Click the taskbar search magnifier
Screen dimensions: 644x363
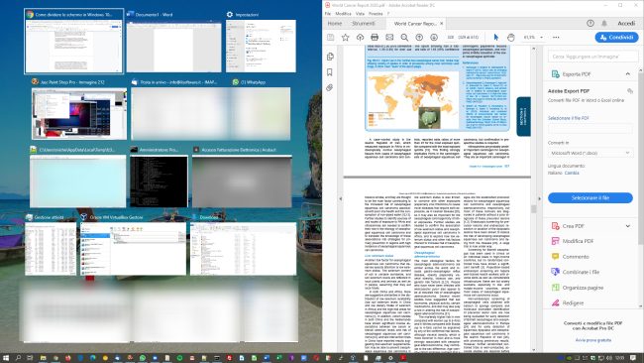[18, 358]
